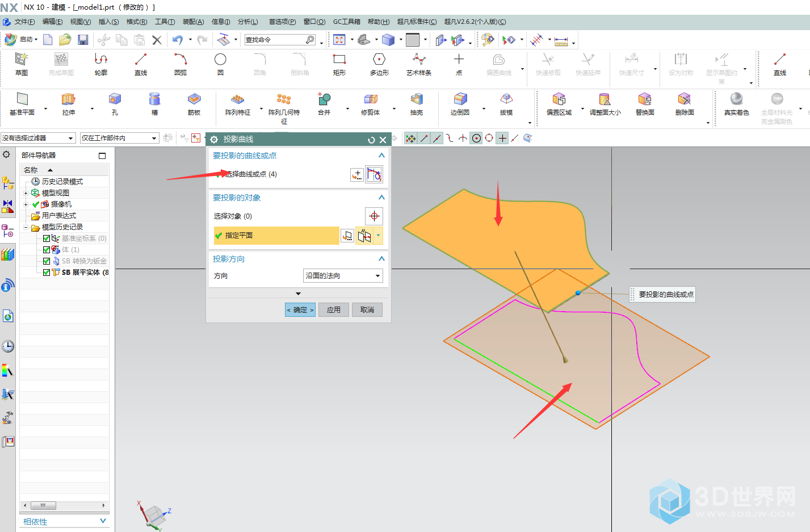Toggle checkbox for SB 转换为钣金
Image resolution: width=810 pixels, height=532 pixels.
(x=47, y=261)
